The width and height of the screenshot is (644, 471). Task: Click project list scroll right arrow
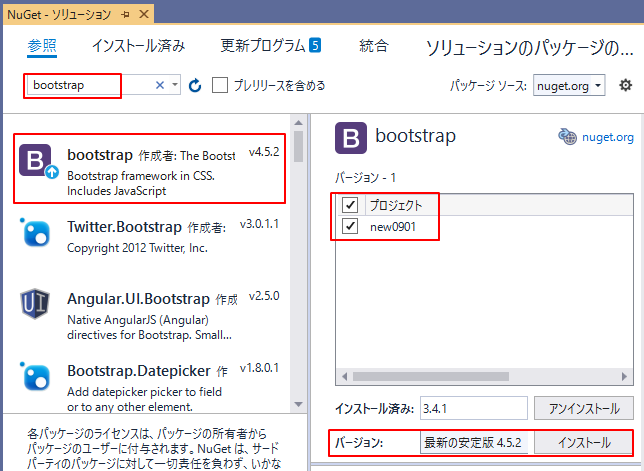tap(624, 376)
